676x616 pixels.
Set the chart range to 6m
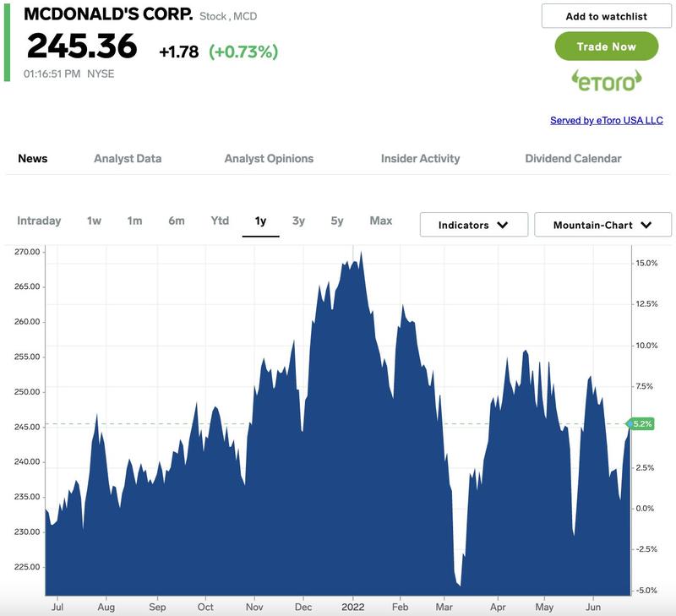point(176,221)
